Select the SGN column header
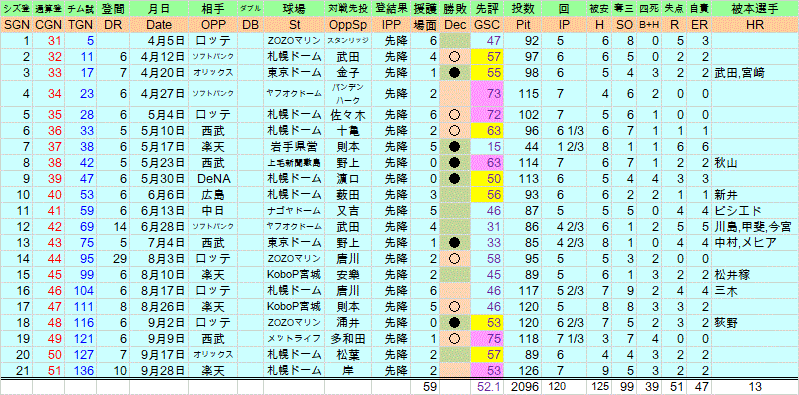 click(x=16, y=24)
